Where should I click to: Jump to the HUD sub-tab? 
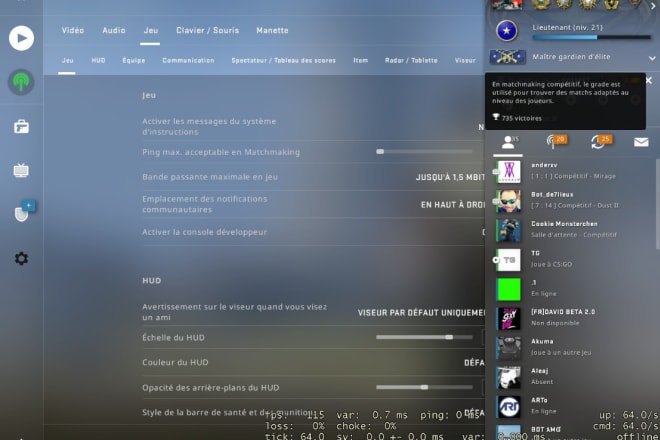coord(98,61)
